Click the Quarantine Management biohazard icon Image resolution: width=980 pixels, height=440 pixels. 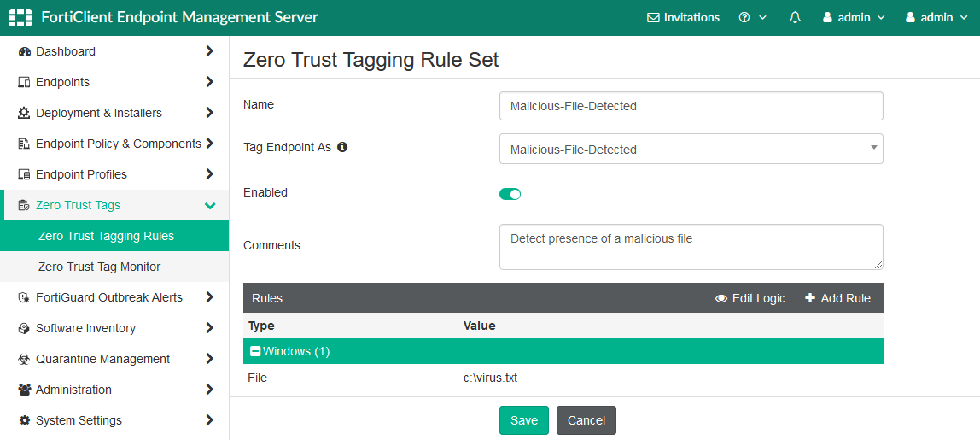coord(24,360)
